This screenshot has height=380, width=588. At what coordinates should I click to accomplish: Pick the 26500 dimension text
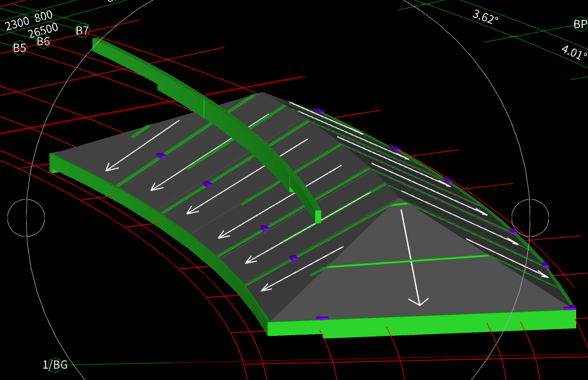tap(43, 30)
